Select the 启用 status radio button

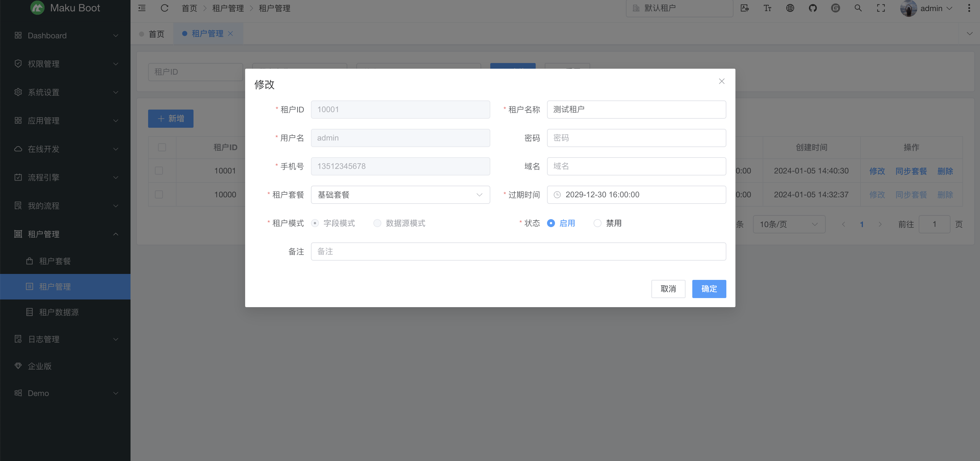551,223
